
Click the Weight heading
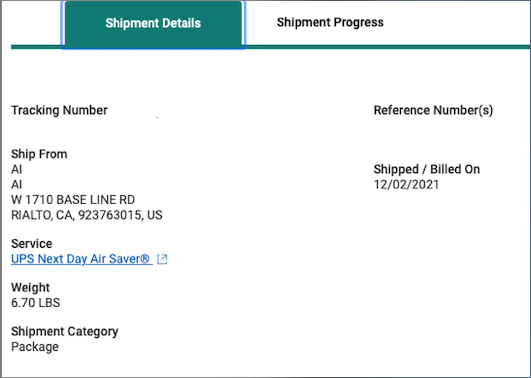click(x=30, y=288)
